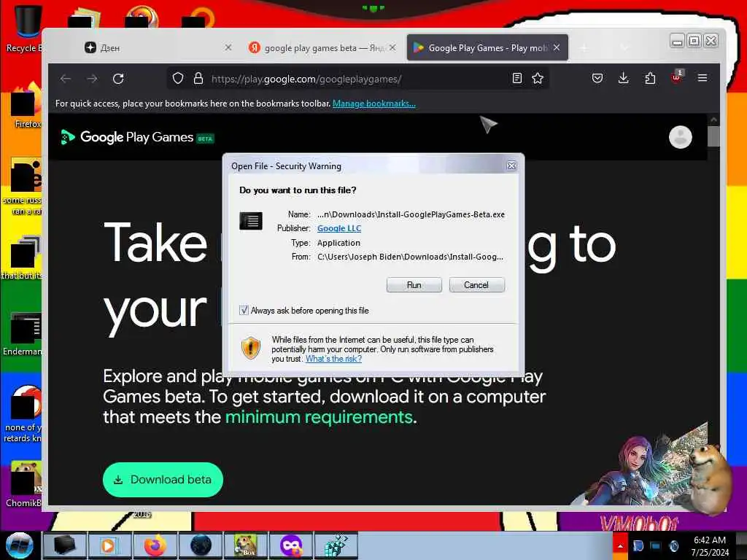Open the Google LLC publisher link
This screenshot has height=560, width=747.
[339, 228]
